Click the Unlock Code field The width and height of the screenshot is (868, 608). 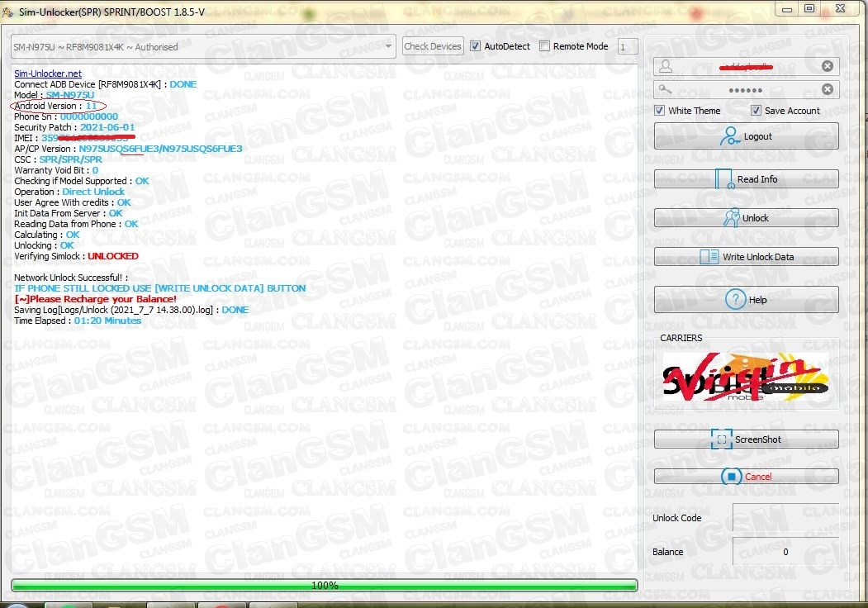[786, 518]
